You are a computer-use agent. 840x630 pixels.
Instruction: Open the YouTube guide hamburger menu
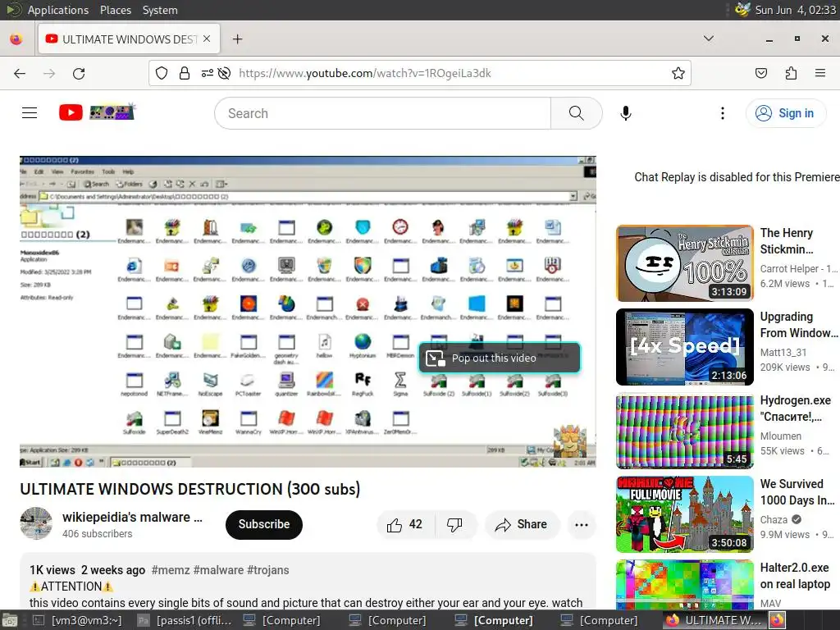tap(30, 112)
